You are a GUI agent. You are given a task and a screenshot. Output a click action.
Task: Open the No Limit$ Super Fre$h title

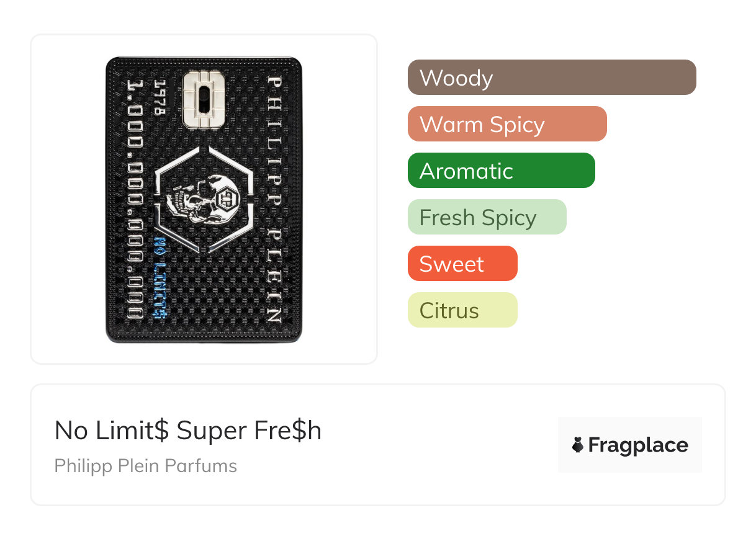(188, 431)
